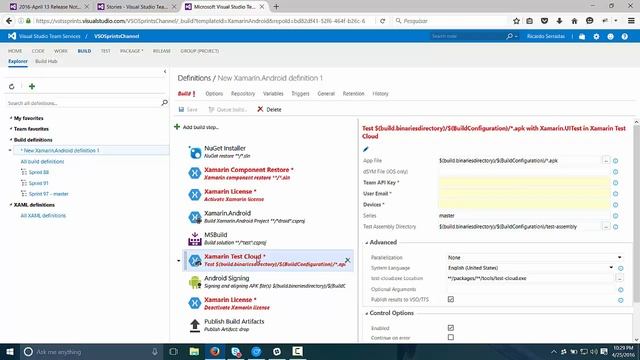Select the Deactivate Xamarin license step
The height and width of the screenshot is (360, 640).
(x=267, y=303)
